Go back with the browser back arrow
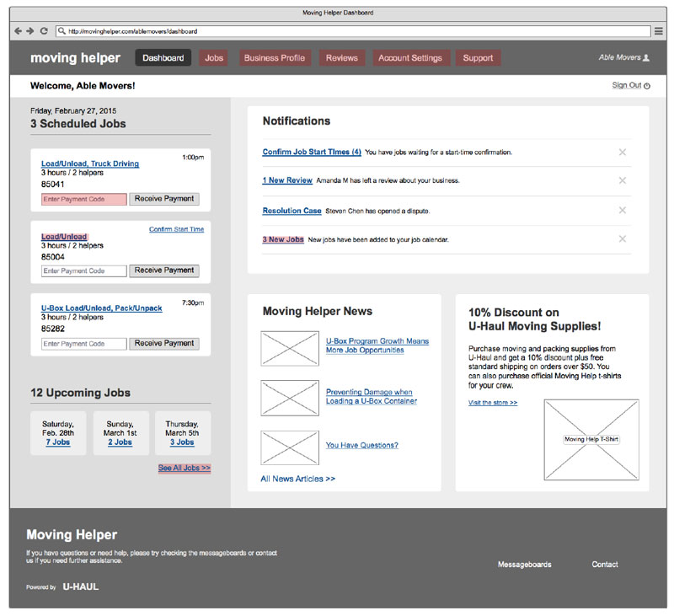 tap(18, 31)
